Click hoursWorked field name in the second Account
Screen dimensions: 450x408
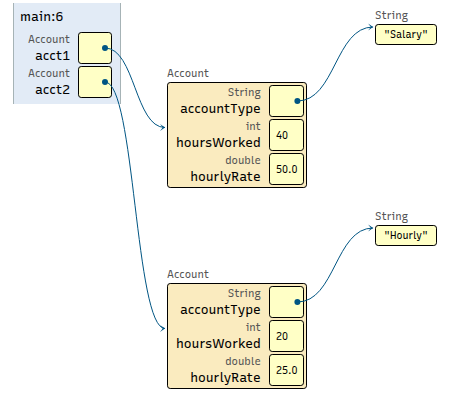(218, 343)
